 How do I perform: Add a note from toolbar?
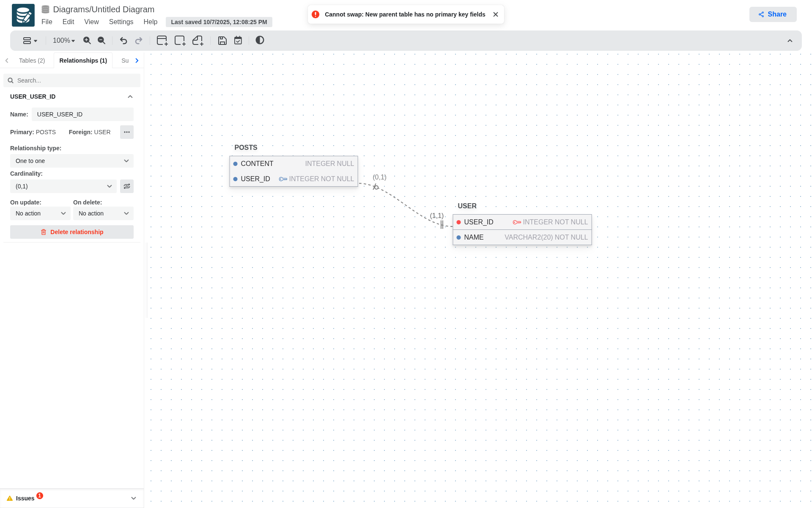pyautogui.click(x=198, y=41)
